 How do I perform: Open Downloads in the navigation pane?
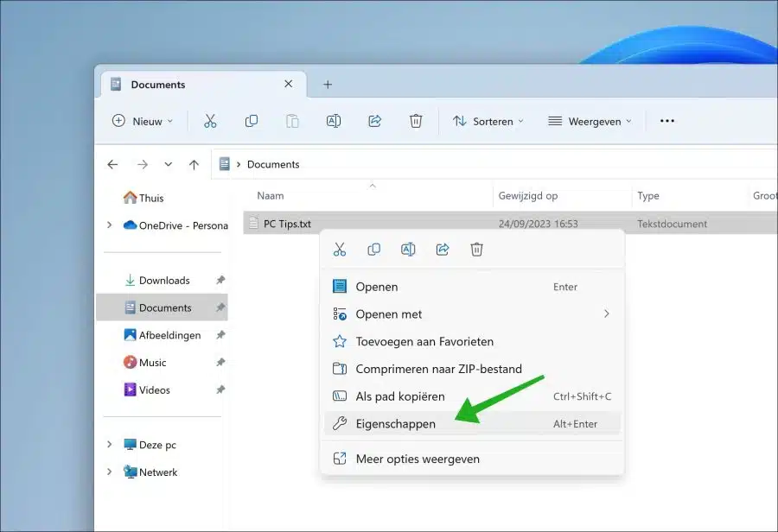point(163,281)
